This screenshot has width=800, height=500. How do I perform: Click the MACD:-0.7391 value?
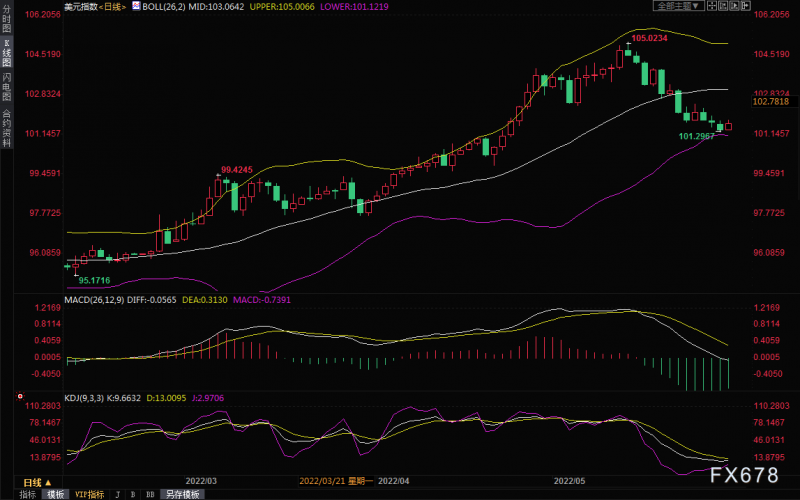[262, 299]
